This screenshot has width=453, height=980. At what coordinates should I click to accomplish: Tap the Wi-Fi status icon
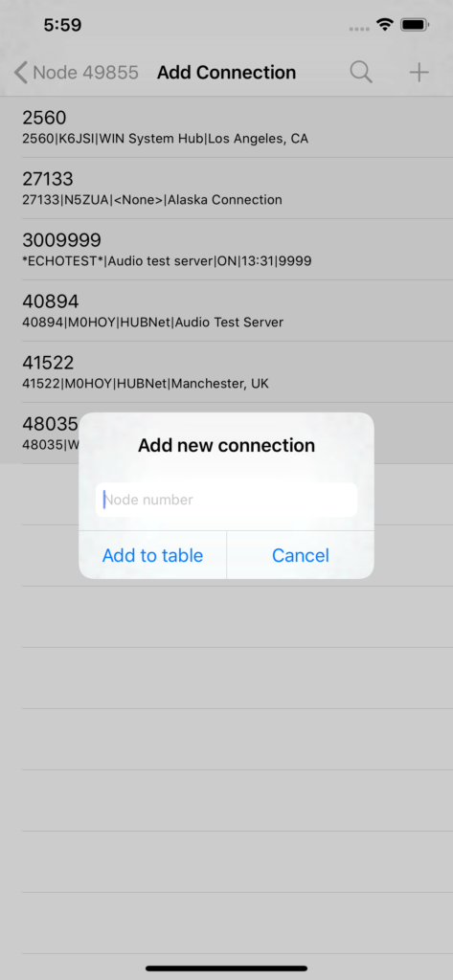pyautogui.click(x=384, y=25)
